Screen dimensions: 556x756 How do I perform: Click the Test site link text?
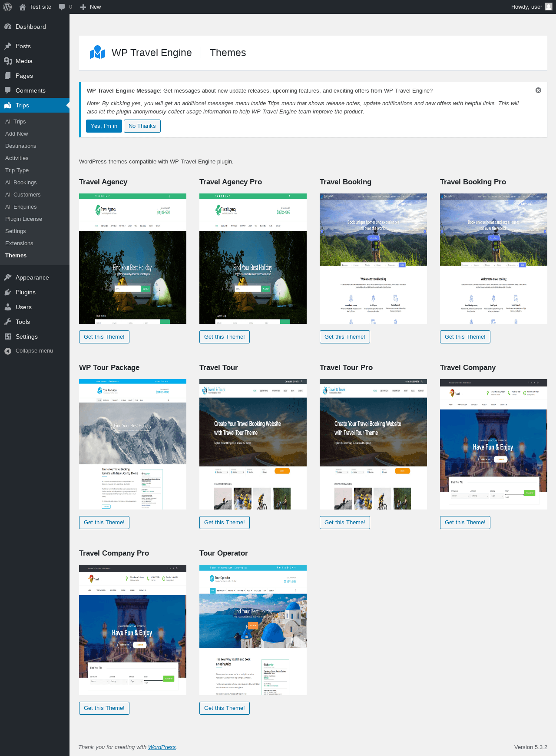click(x=40, y=7)
